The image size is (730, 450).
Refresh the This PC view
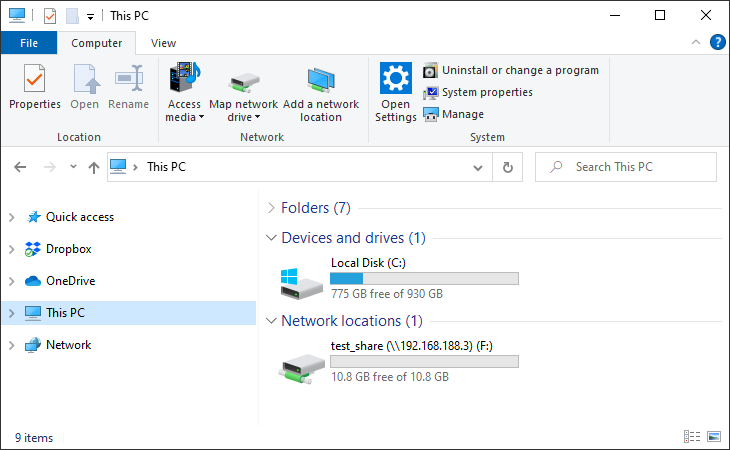point(508,167)
